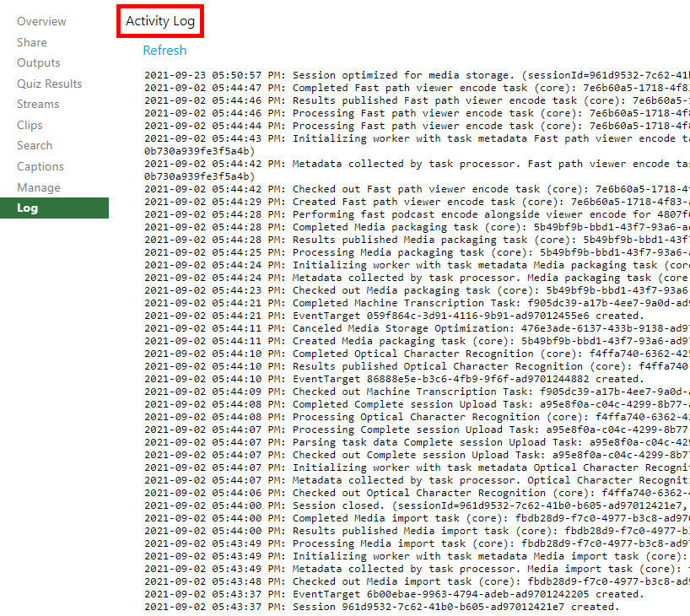The height and width of the screenshot is (616, 690).
Task: Click 'Checked out Machine Transcription Task' entry
Action: (417, 392)
